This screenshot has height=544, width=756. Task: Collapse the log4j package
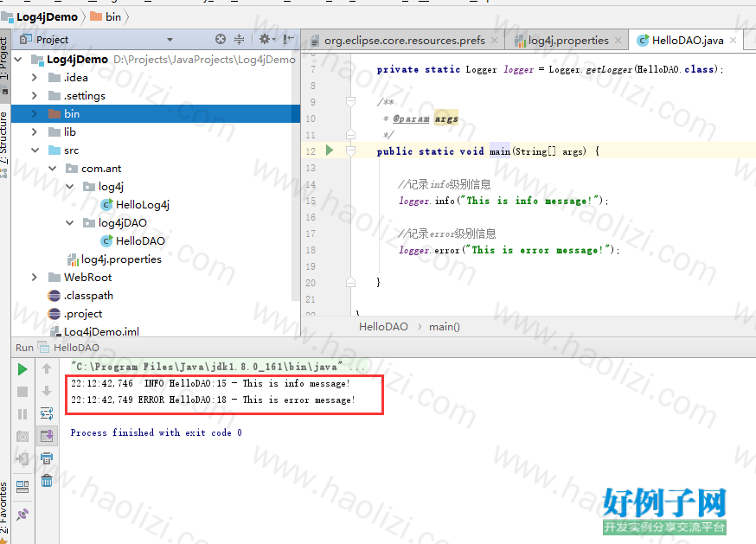(69, 186)
